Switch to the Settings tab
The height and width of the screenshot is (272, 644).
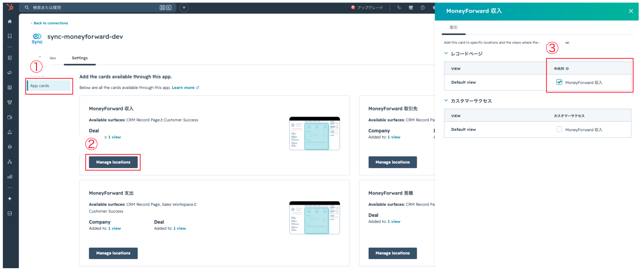pyautogui.click(x=80, y=58)
